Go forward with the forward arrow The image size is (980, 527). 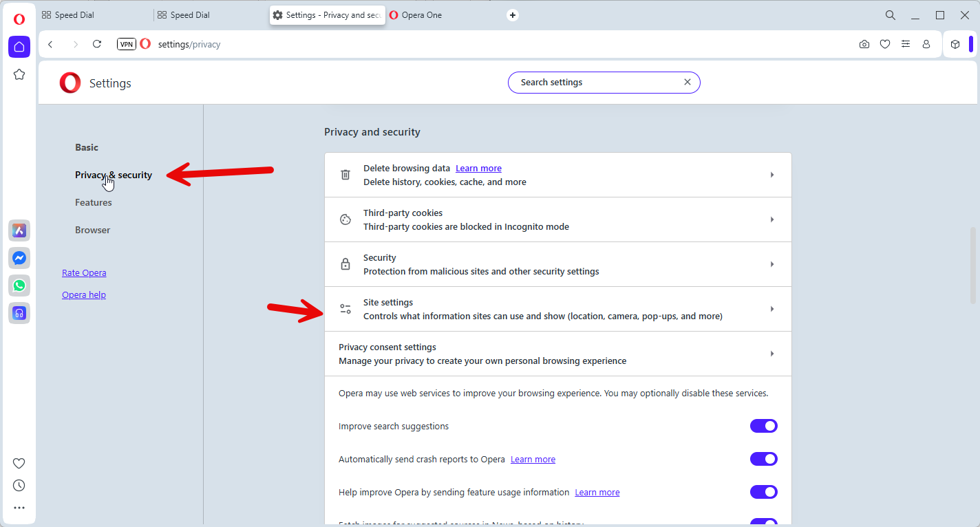(x=75, y=44)
